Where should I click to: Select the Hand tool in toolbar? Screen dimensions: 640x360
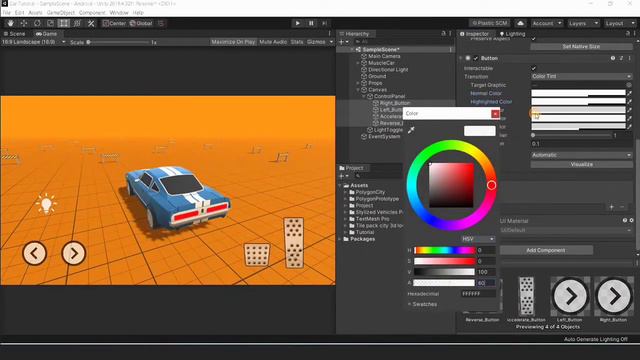(10, 23)
